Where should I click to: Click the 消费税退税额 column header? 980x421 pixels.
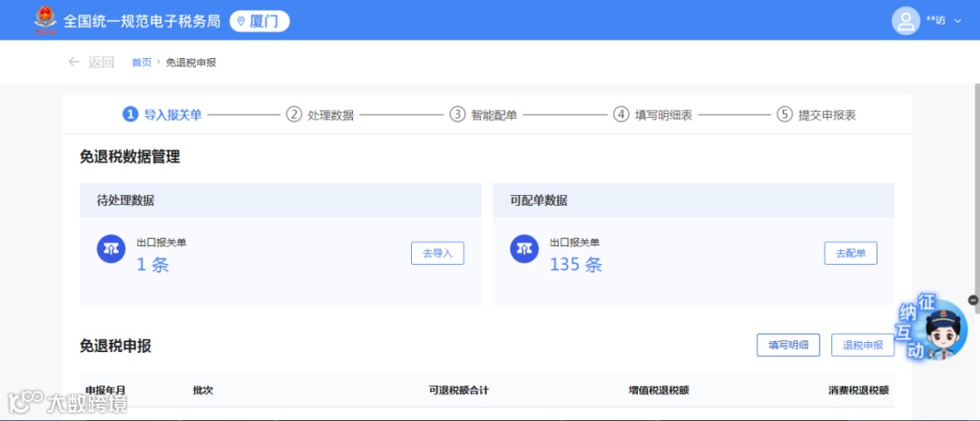tap(858, 390)
